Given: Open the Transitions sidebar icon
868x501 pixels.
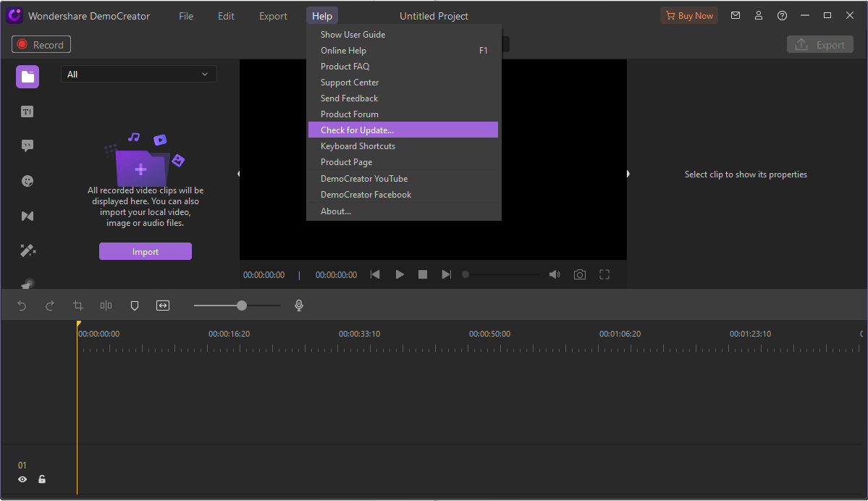Looking at the screenshot, I should 28,216.
